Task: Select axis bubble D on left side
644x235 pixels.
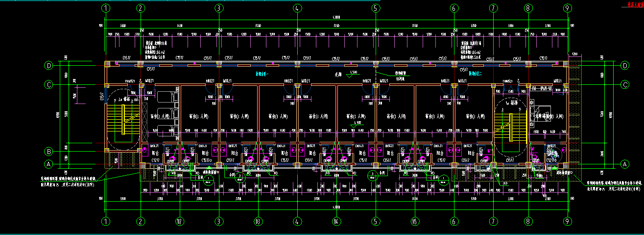Action: (x=49, y=65)
